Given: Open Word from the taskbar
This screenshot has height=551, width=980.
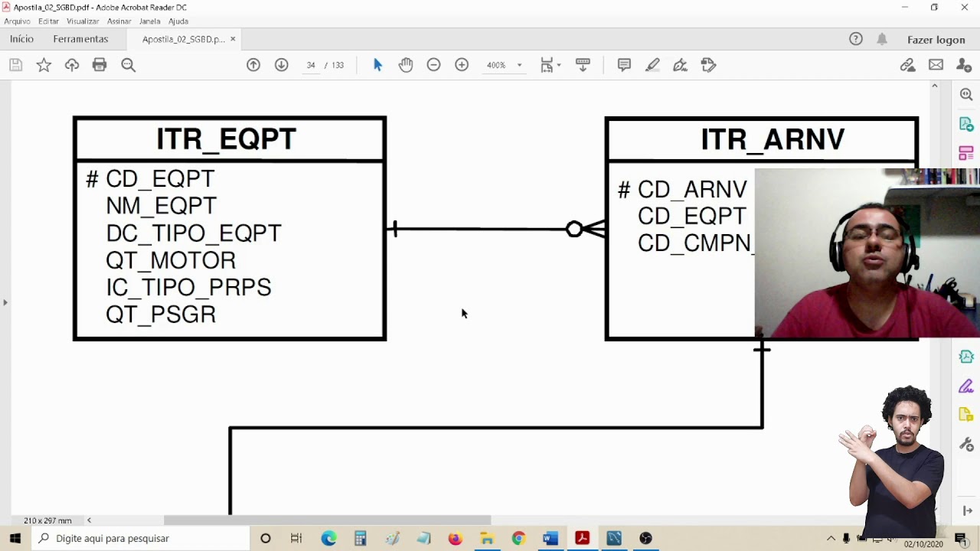Looking at the screenshot, I should 550,539.
